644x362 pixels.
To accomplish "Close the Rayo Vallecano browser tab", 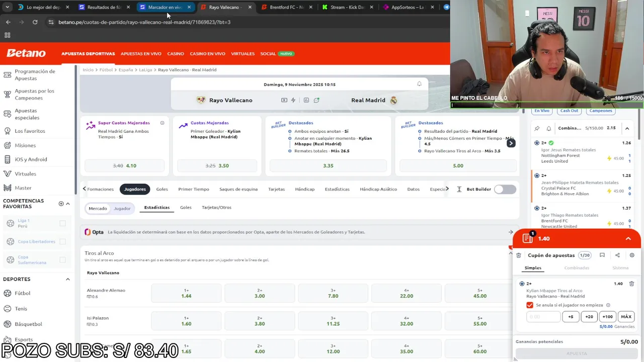I will 250,7.
